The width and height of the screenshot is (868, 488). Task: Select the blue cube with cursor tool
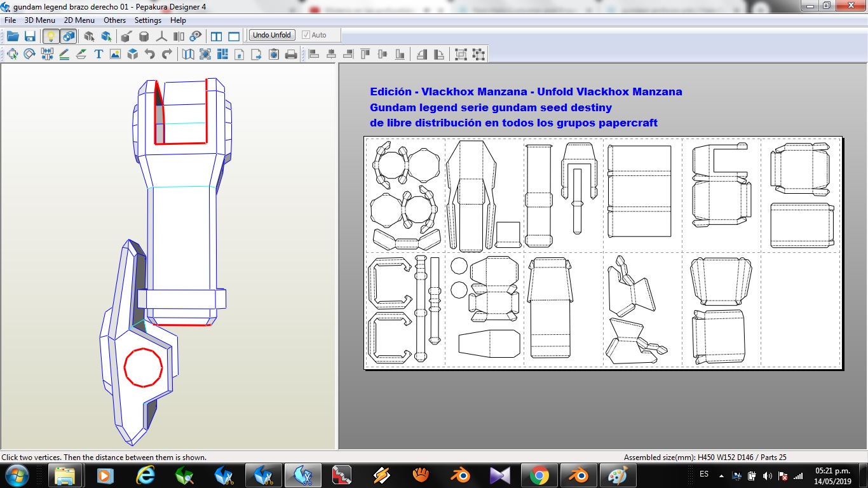[x=106, y=36]
